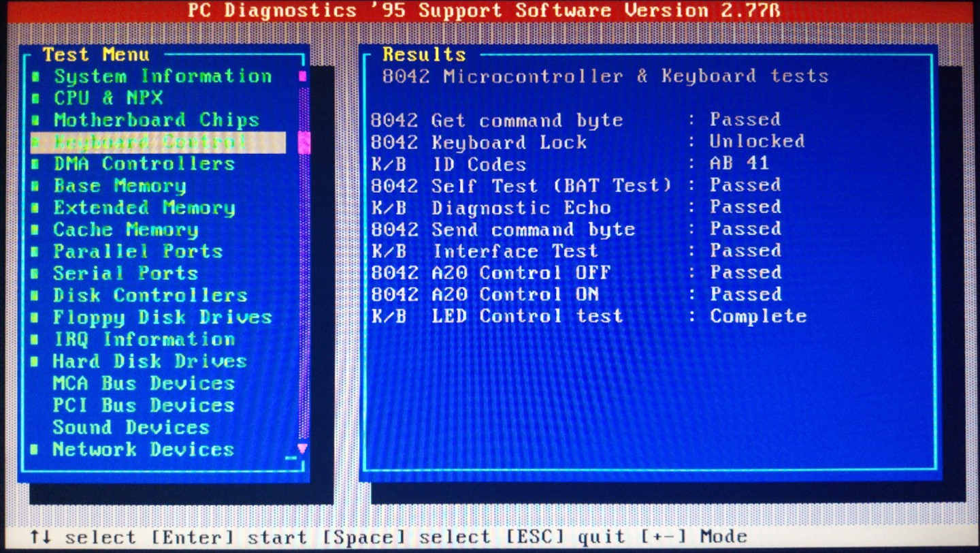980x553 pixels.
Task: Click 'Passed' on the A20 Control OFF row
Action: [745, 272]
